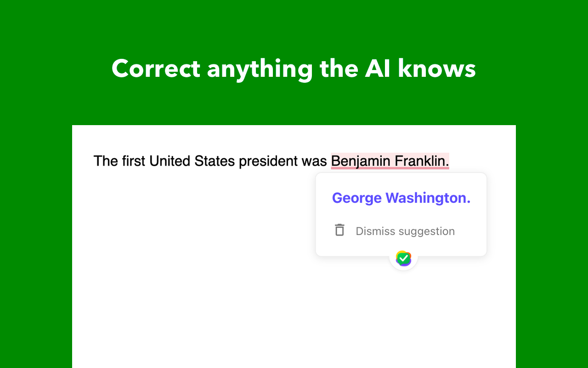
Task: Click the word the in the heading
Action: [339, 69]
